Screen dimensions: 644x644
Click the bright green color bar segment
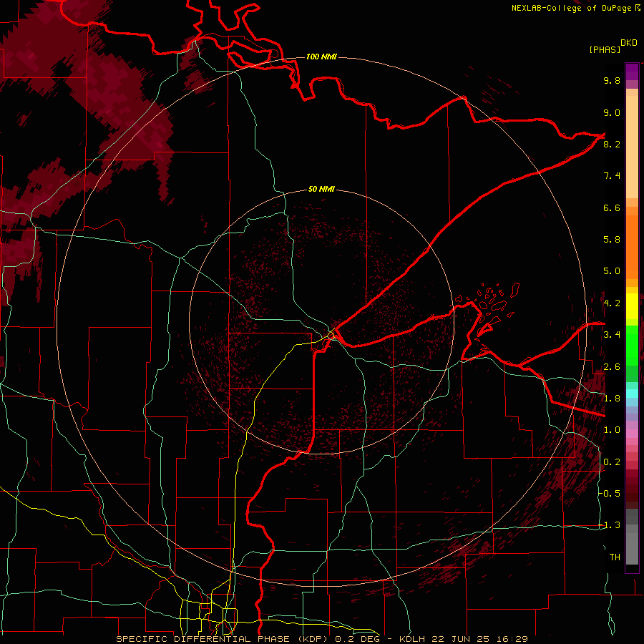tap(632, 345)
